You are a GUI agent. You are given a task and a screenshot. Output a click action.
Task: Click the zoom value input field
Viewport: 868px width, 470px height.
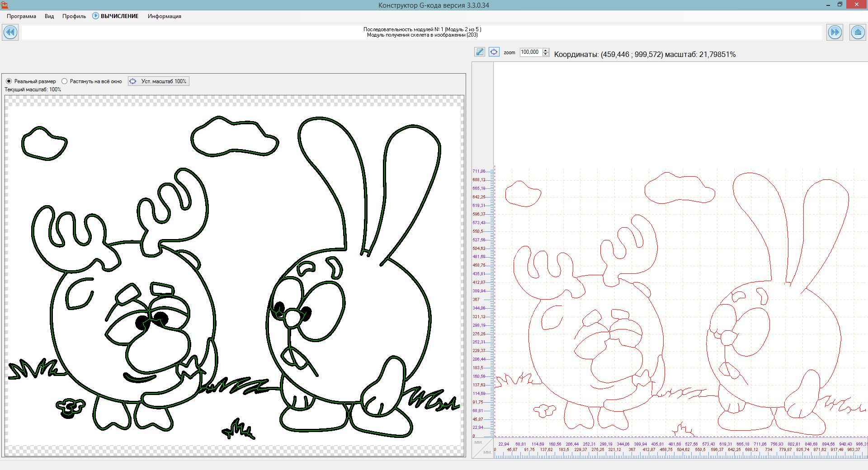click(x=531, y=52)
